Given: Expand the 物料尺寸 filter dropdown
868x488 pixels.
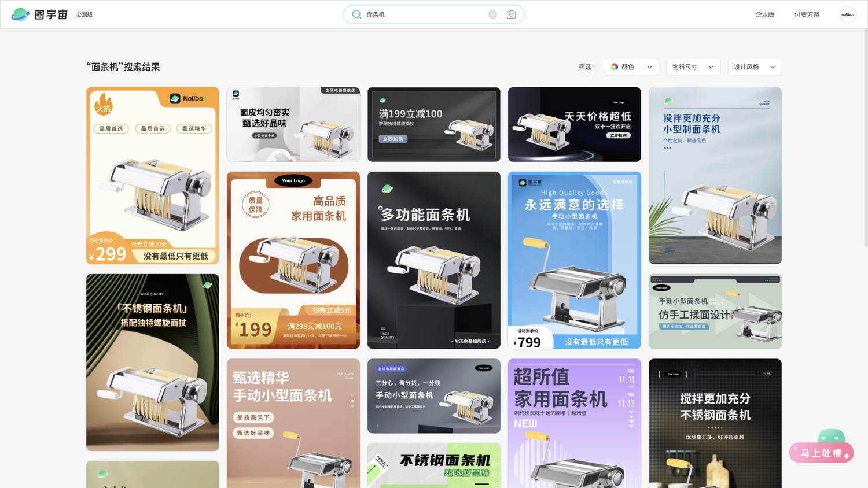Looking at the screenshot, I should pyautogui.click(x=693, y=67).
